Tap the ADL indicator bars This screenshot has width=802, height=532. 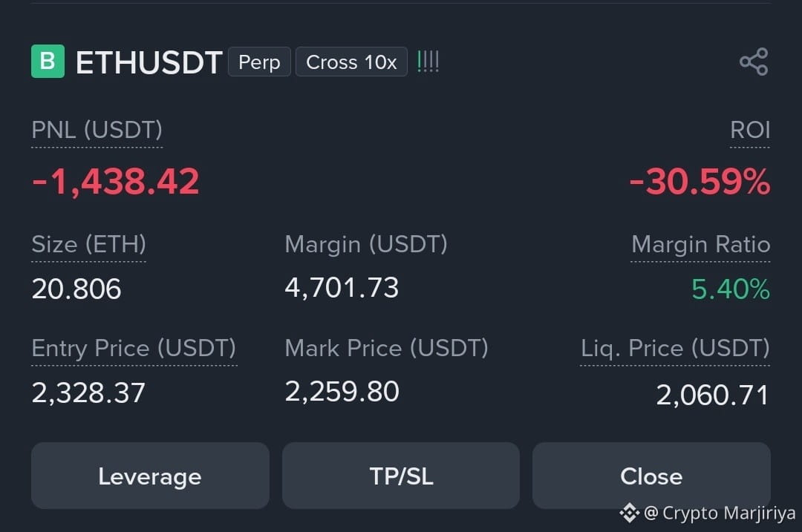tap(428, 62)
